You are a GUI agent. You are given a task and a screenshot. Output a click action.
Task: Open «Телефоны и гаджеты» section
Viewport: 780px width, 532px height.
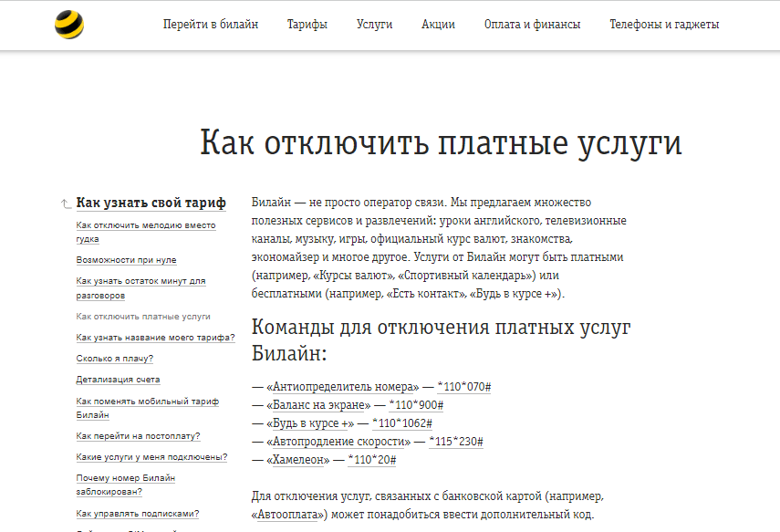tap(664, 25)
